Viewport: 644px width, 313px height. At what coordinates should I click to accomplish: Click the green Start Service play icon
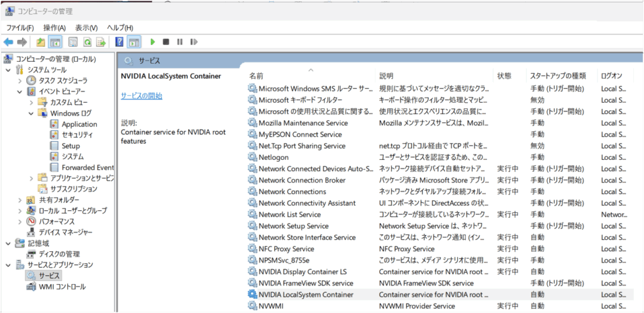point(152,42)
